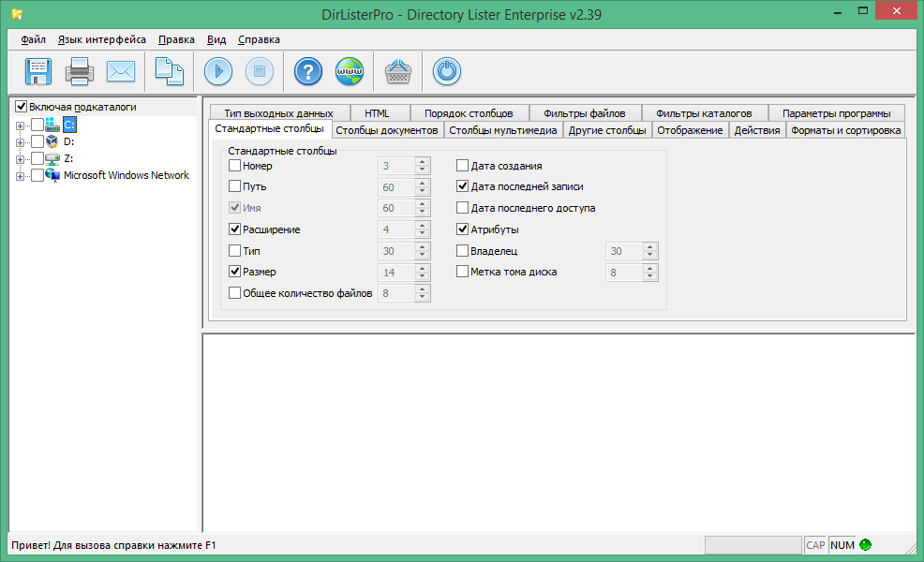Enable Дата последнего доступа checkbox
924x562 pixels.
tap(463, 207)
